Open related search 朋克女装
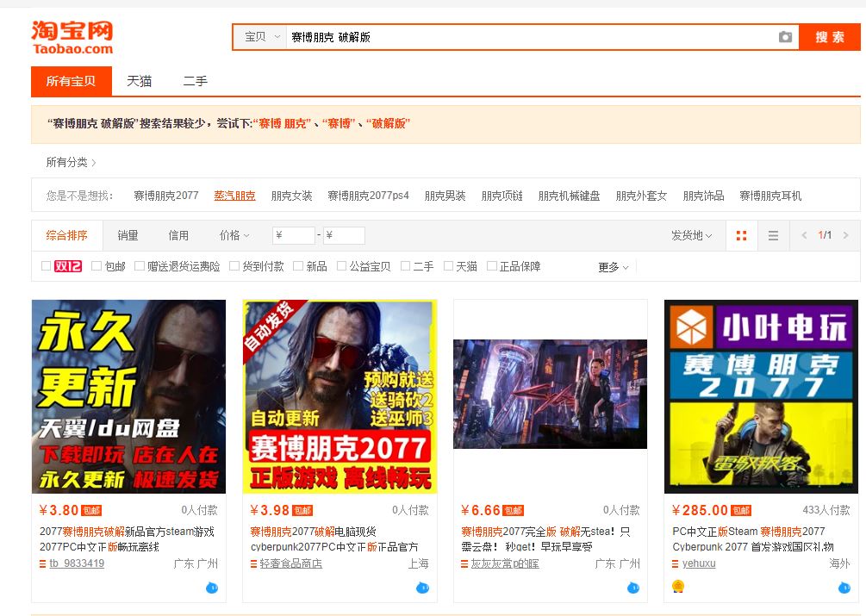This screenshot has width=866, height=616. click(291, 196)
